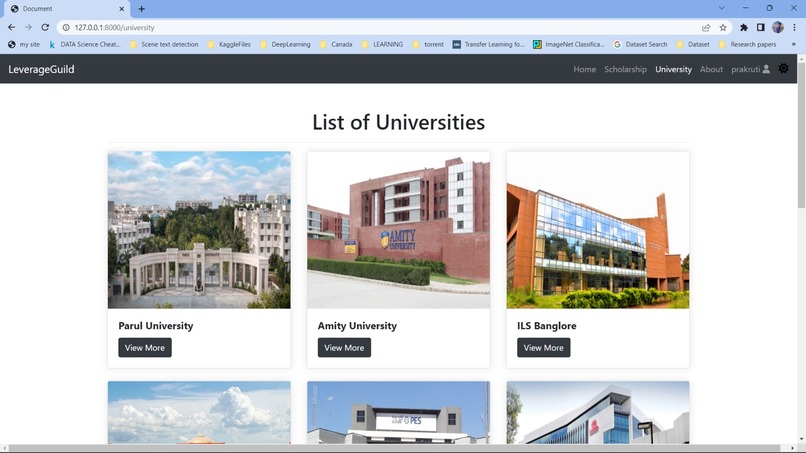Show more bookmarks overflow chevron
This screenshot has height=453, width=806.
(794, 44)
